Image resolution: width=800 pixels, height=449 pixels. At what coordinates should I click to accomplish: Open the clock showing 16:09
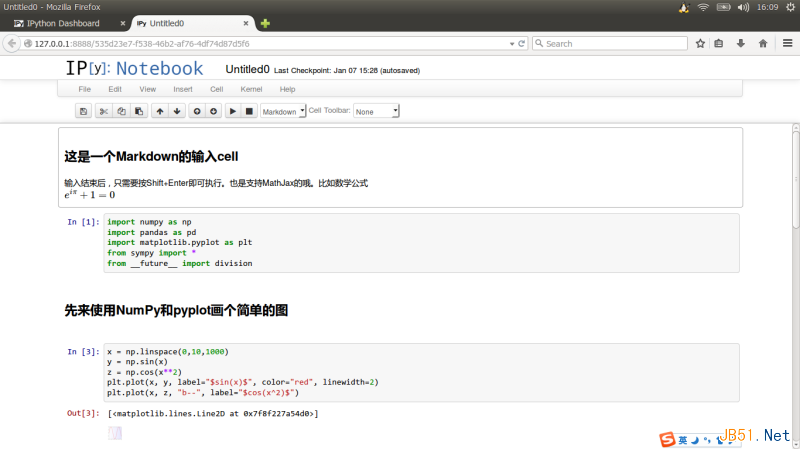(x=767, y=7)
